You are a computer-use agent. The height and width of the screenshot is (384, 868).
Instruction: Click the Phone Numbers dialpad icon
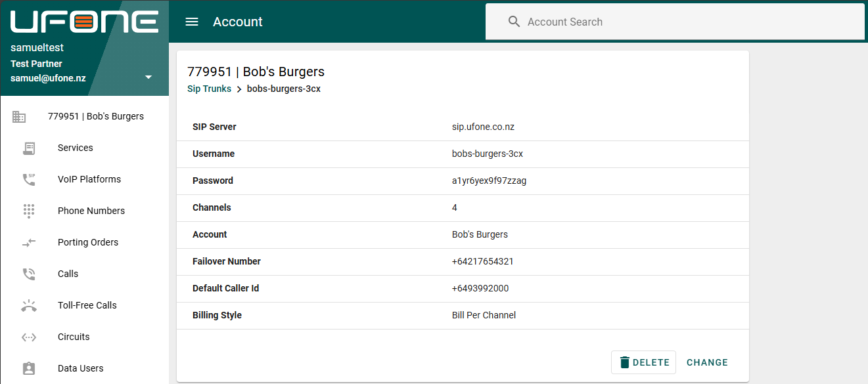[x=29, y=211]
